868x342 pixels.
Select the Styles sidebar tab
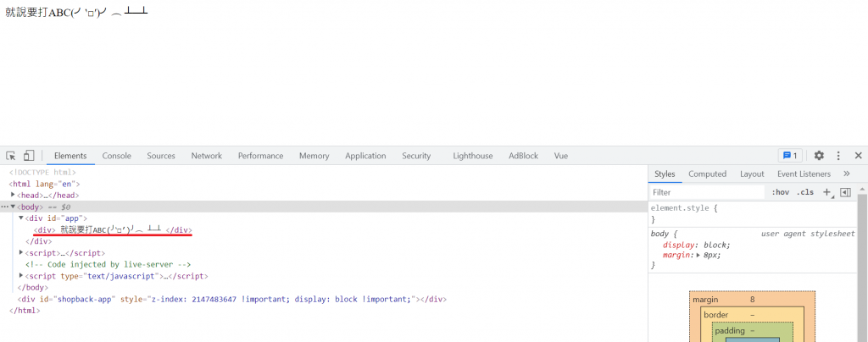(665, 174)
